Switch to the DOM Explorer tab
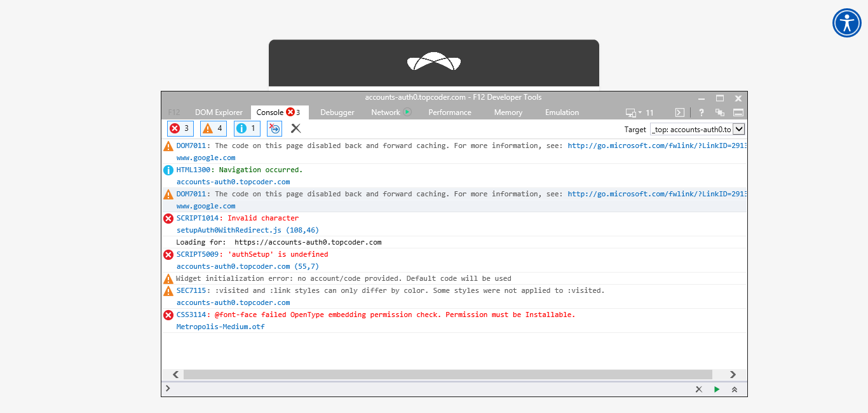Image resolution: width=868 pixels, height=413 pixels. [x=219, y=112]
